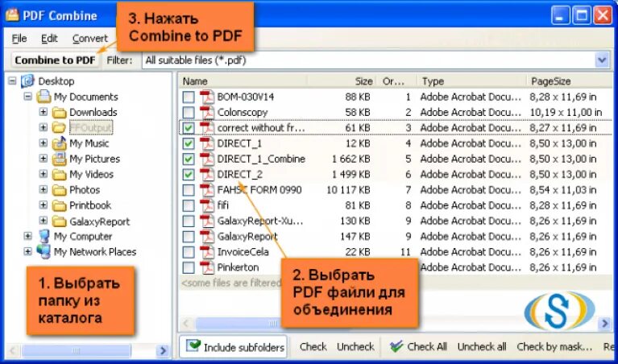
Task: Check the FAHSC FORM 0990 checkbox
Action: click(x=189, y=190)
